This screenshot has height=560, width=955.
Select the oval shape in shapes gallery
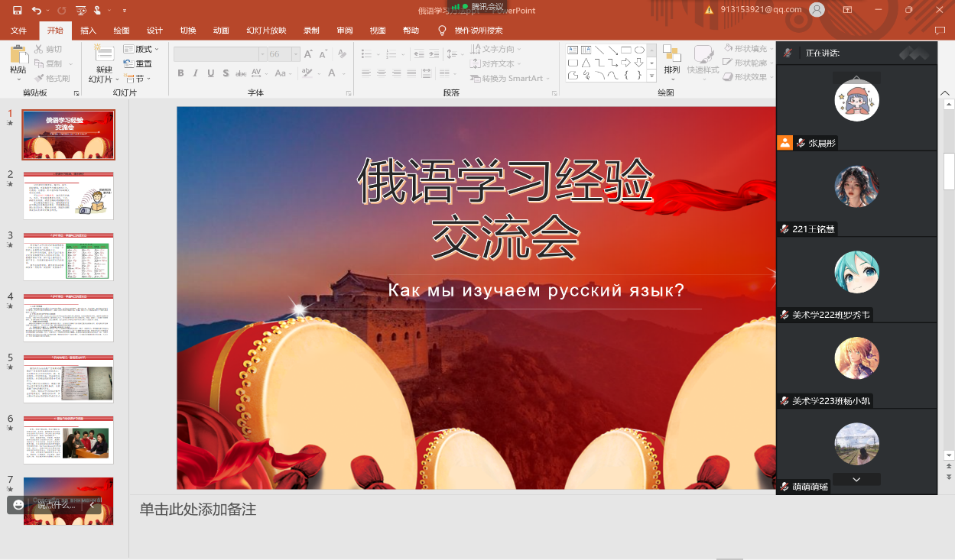[x=639, y=50]
